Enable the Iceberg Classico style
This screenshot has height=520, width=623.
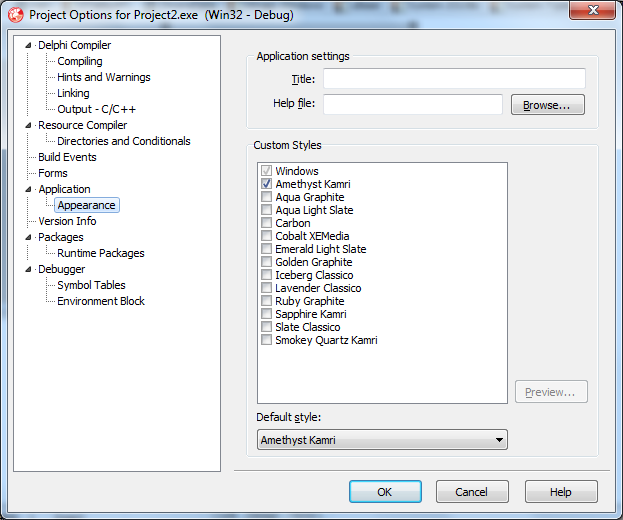point(266,275)
